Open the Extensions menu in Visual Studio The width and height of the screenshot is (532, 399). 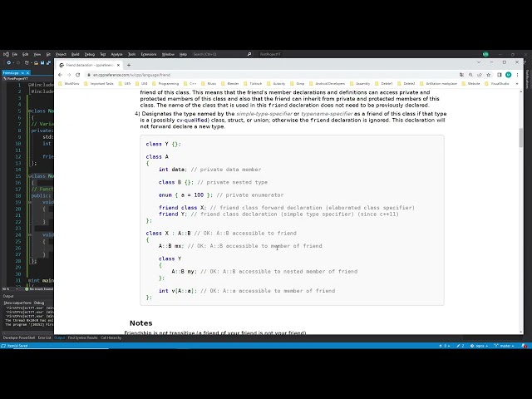(149, 54)
